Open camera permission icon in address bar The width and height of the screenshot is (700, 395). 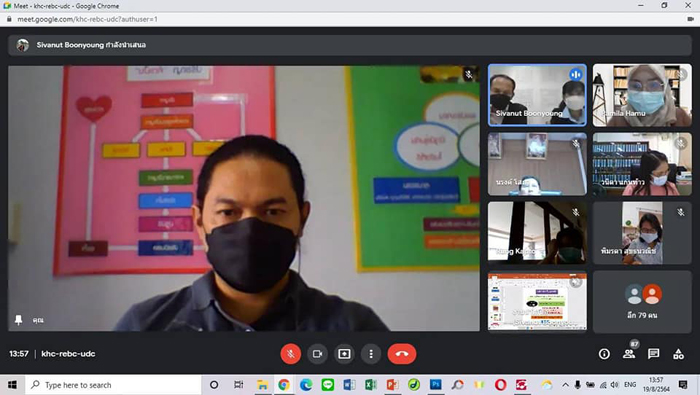pos(690,19)
